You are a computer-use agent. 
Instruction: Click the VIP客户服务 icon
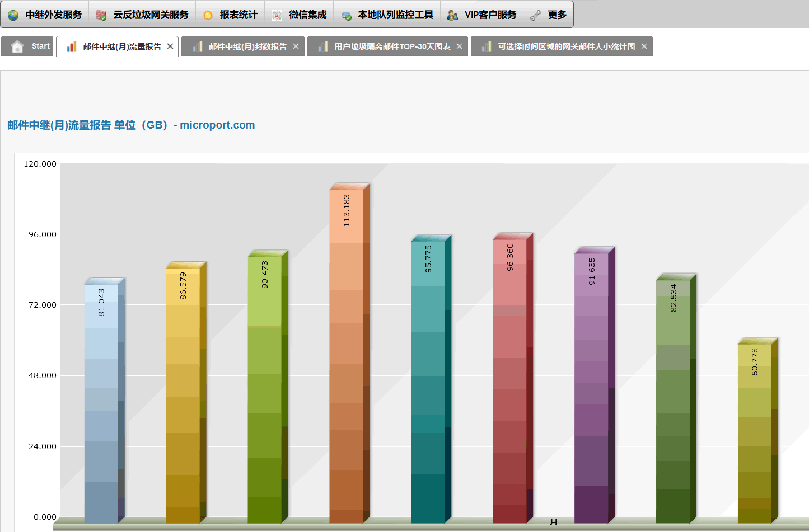[451, 15]
